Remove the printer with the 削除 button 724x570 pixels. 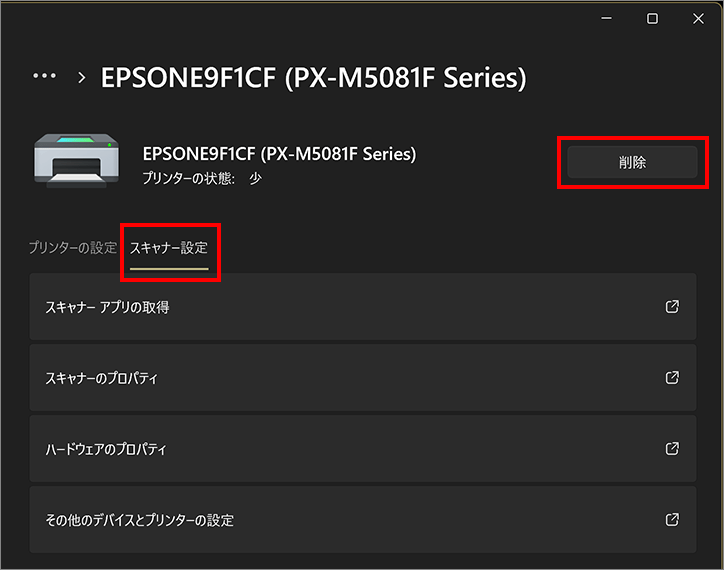(632, 162)
